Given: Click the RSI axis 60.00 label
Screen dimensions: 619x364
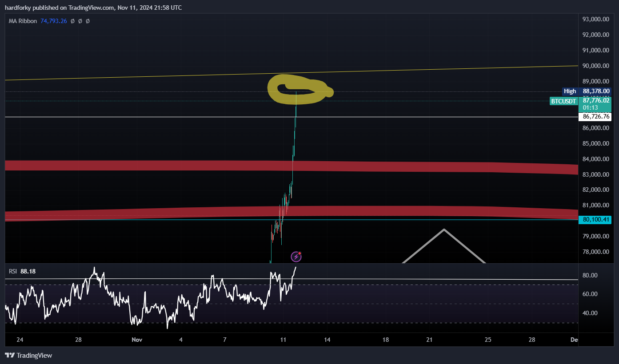Looking at the screenshot, I should coord(590,294).
